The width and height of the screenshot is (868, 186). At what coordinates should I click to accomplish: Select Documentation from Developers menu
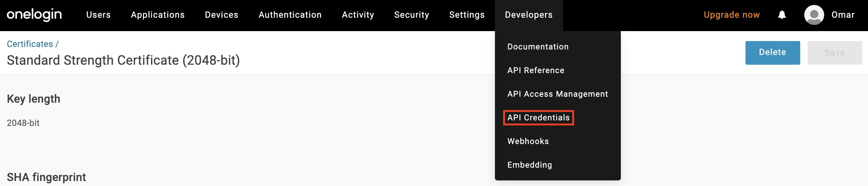click(x=538, y=47)
